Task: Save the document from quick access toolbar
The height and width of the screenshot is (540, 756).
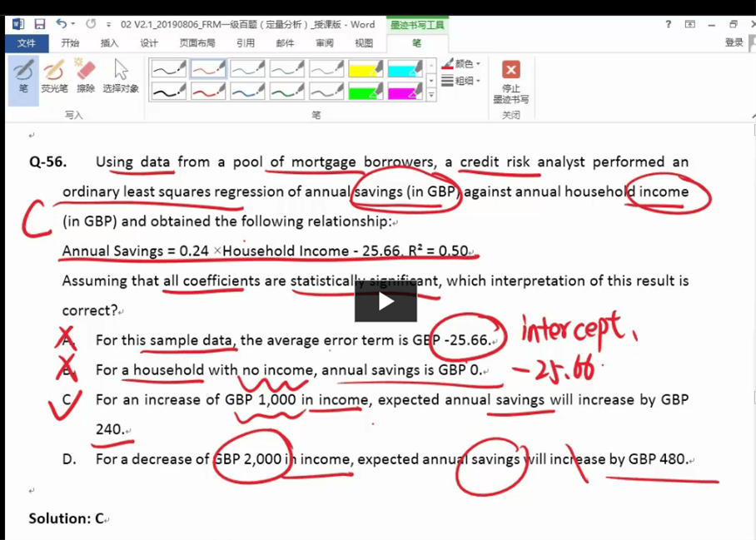Action: click(40, 24)
